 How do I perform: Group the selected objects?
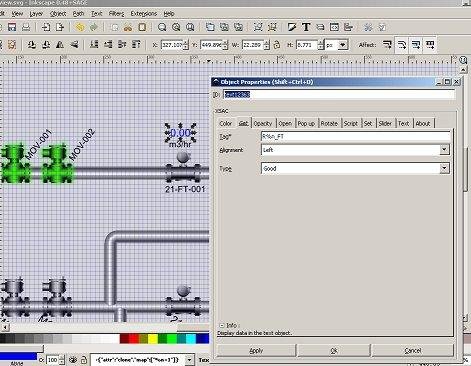[258, 27]
